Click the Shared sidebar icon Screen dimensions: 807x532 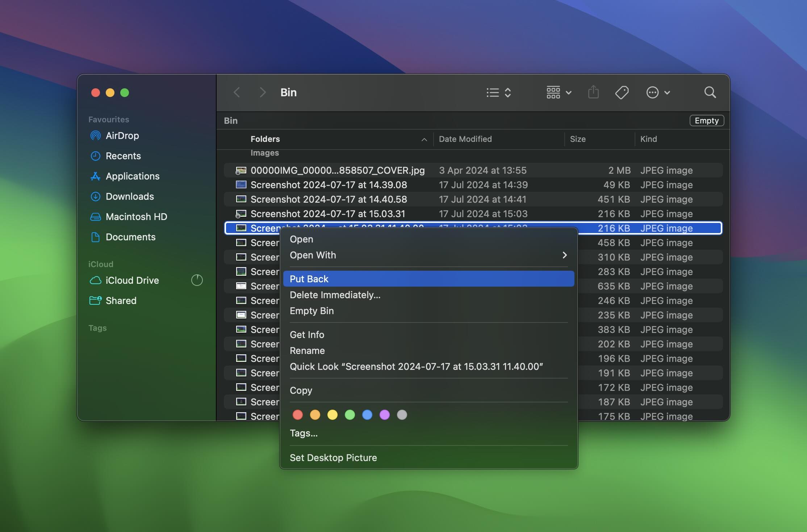pyautogui.click(x=95, y=300)
